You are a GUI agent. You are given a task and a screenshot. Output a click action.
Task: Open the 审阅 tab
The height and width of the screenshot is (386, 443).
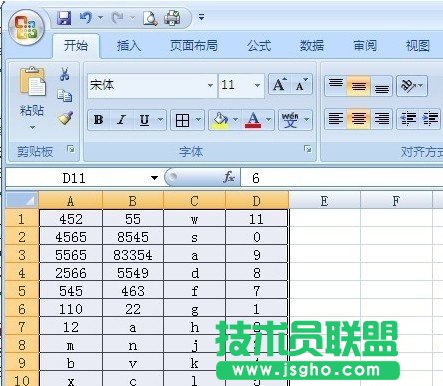pyautogui.click(x=365, y=45)
